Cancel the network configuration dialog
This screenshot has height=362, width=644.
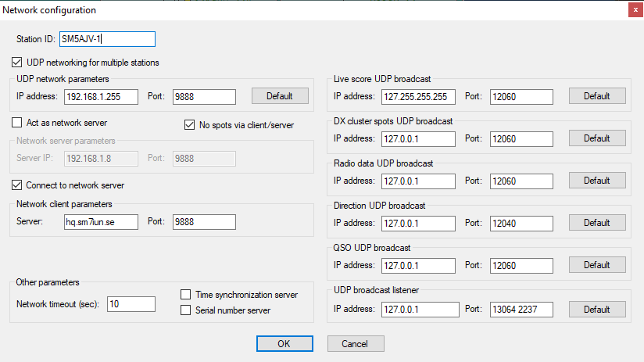(356, 343)
